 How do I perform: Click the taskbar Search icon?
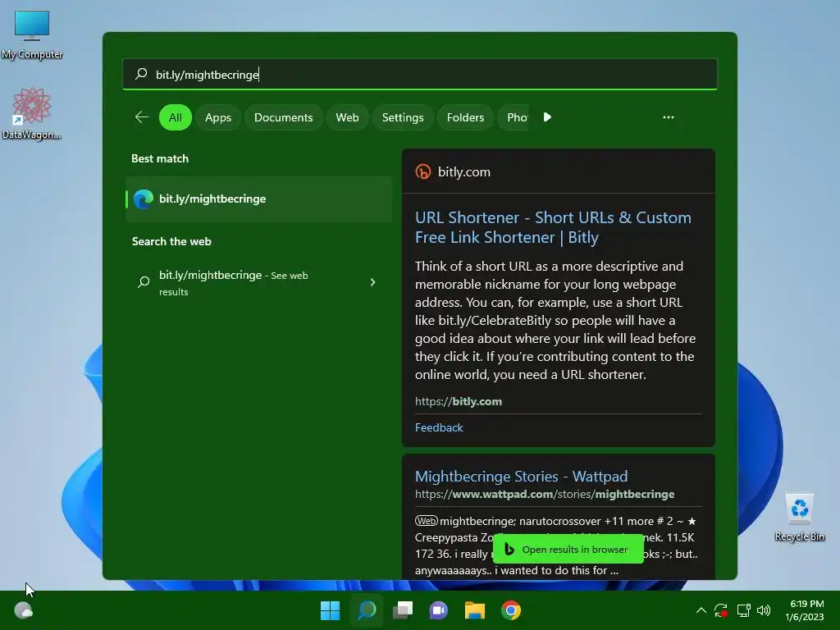367,610
